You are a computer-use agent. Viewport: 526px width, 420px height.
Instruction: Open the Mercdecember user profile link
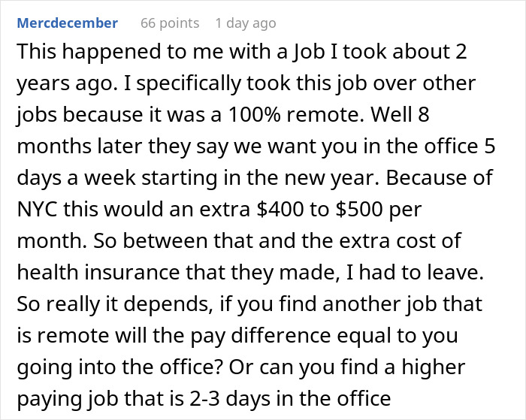(x=67, y=23)
